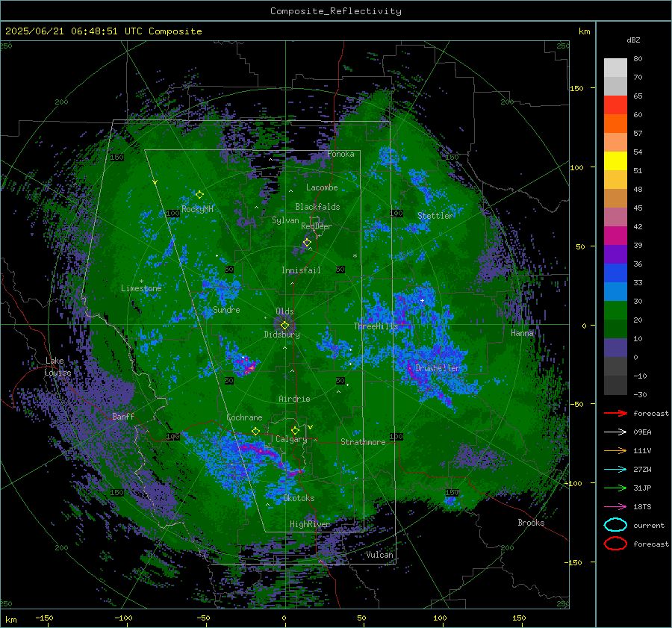Click the HighRiver label
Viewport: 672px width, 628px height.
click(x=310, y=524)
